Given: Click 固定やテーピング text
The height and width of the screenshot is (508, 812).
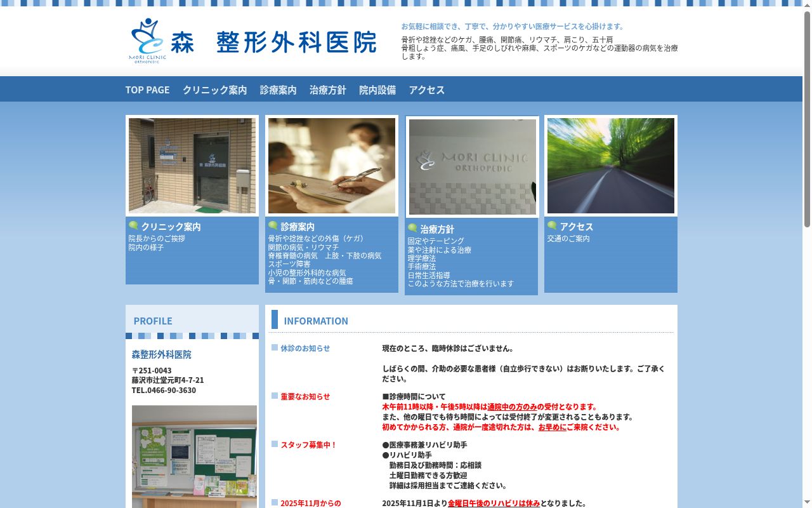Looking at the screenshot, I should 436,241.
